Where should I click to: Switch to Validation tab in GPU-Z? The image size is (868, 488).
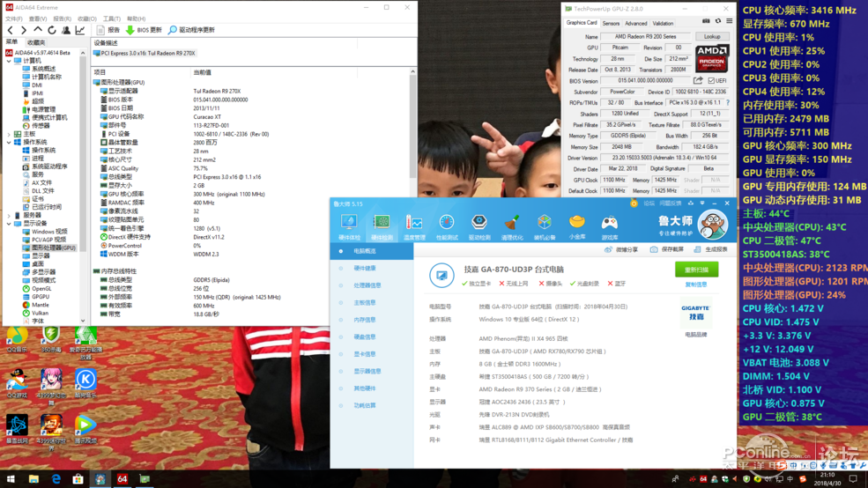tap(663, 23)
